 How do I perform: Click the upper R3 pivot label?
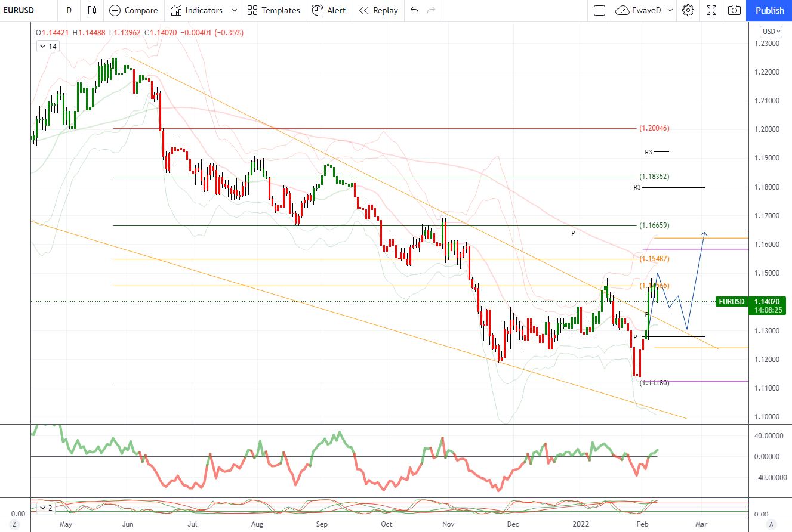point(648,152)
